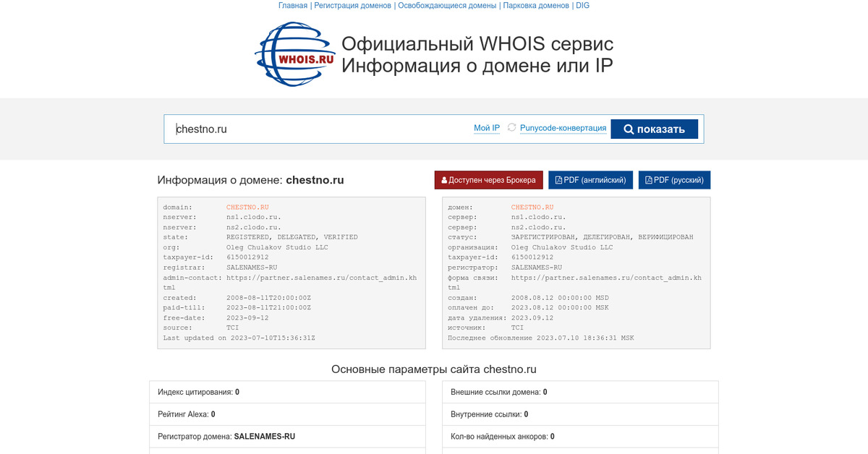Click source TCI value in English block
Screen dimensions: 868x454
233,327
